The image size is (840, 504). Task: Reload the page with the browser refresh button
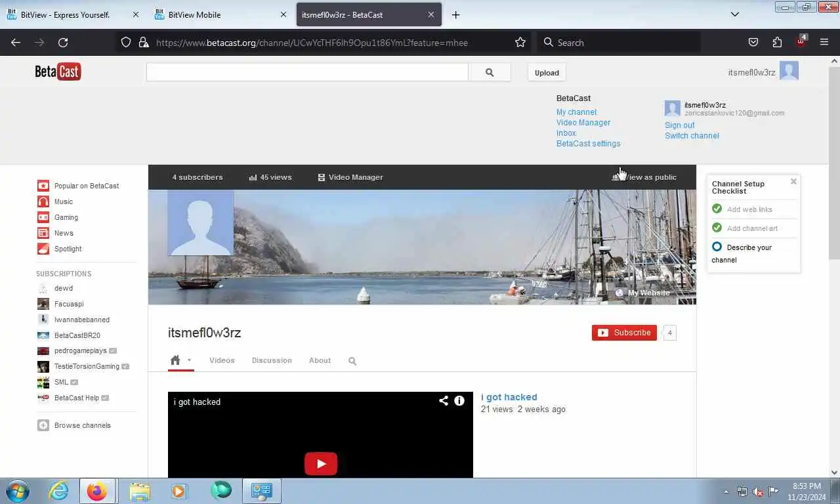coord(63,43)
